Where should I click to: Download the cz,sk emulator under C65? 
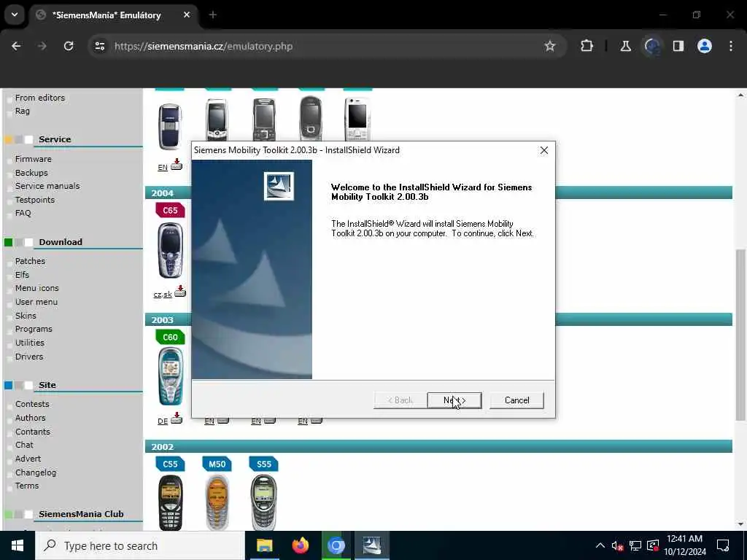click(169, 292)
